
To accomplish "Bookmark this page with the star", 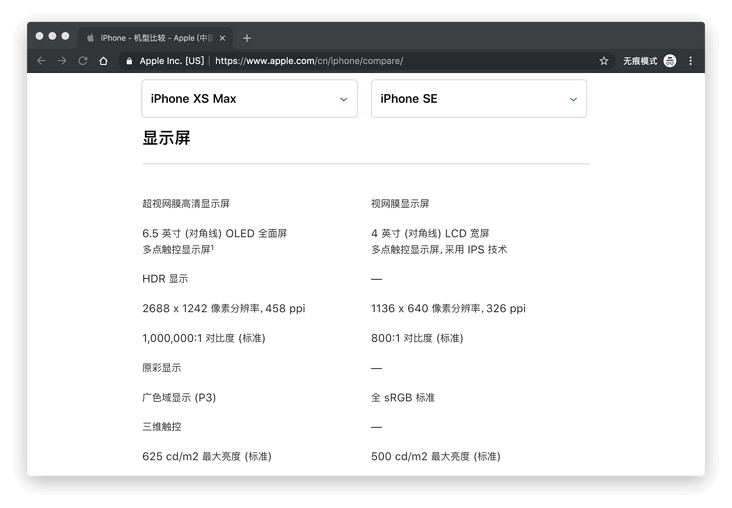I will 604,61.
